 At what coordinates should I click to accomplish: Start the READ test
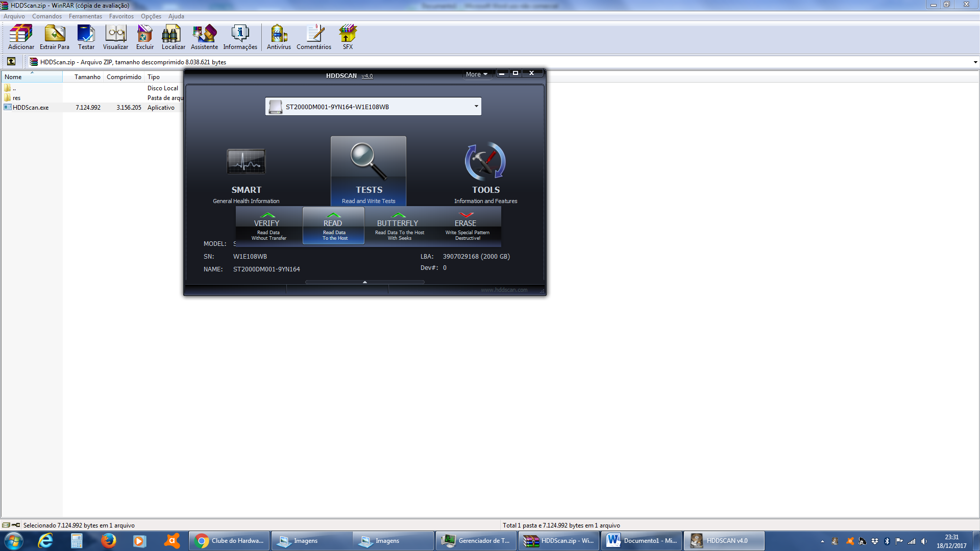(x=333, y=226)
